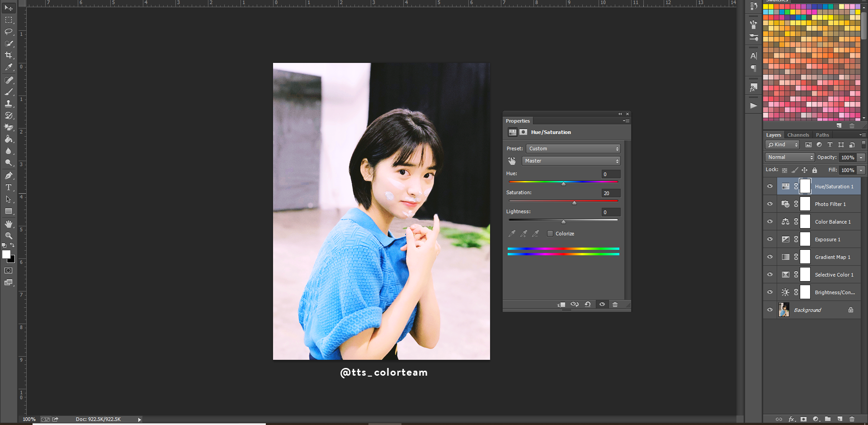The width and height of the screenshot is (868, 425).
Task: Hide the Selective Color 1 layer
Action: tap(770, 275)
